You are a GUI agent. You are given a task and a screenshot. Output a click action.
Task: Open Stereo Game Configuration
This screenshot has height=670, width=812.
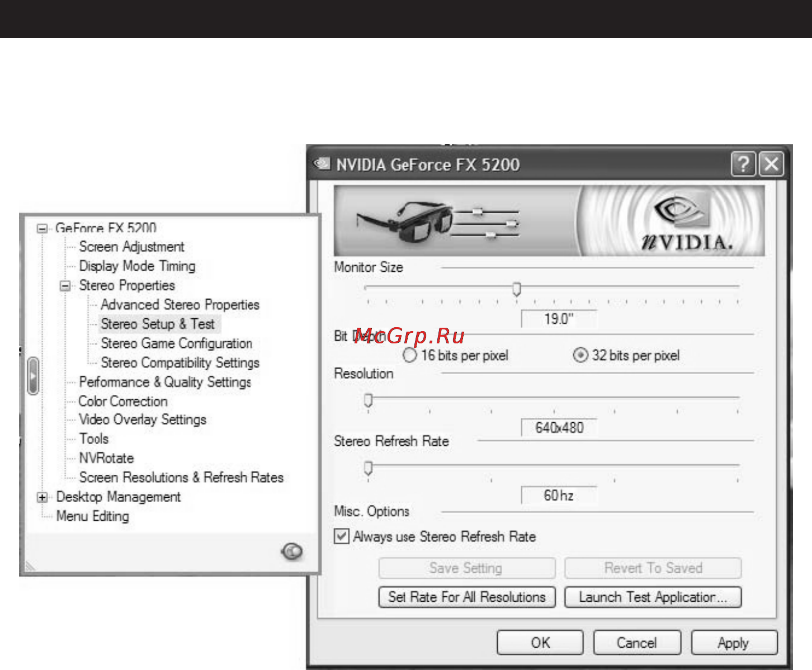[x=177, y=343]
